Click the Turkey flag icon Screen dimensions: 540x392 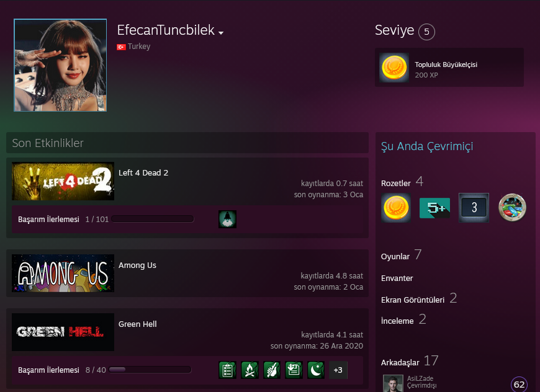click(x=121, y=47)
